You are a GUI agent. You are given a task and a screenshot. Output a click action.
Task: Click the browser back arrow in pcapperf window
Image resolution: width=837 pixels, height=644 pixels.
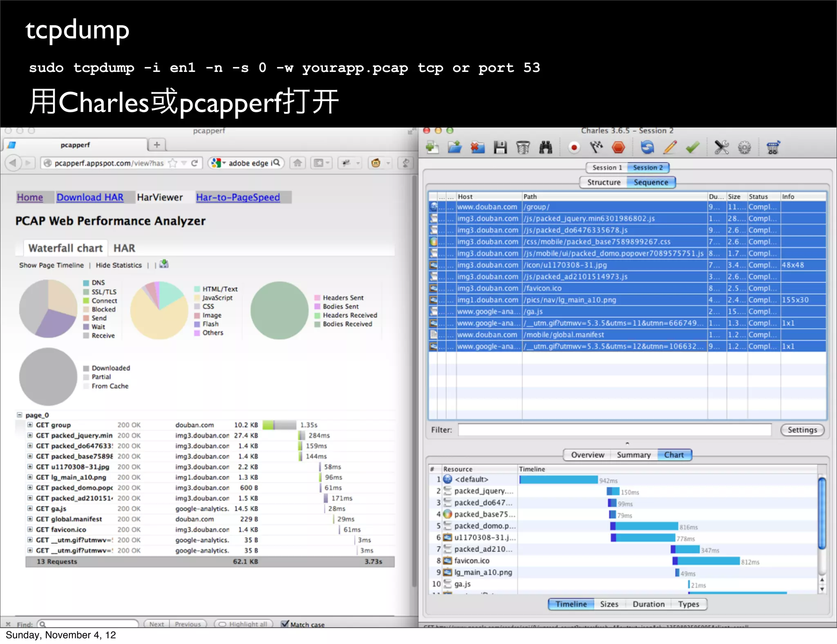(x=13, y=163)
